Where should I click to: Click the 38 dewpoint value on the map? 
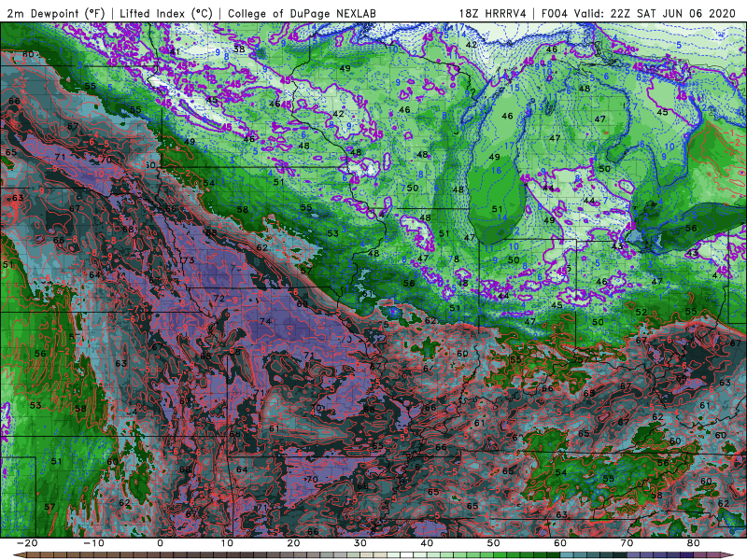tap(239, 49)
